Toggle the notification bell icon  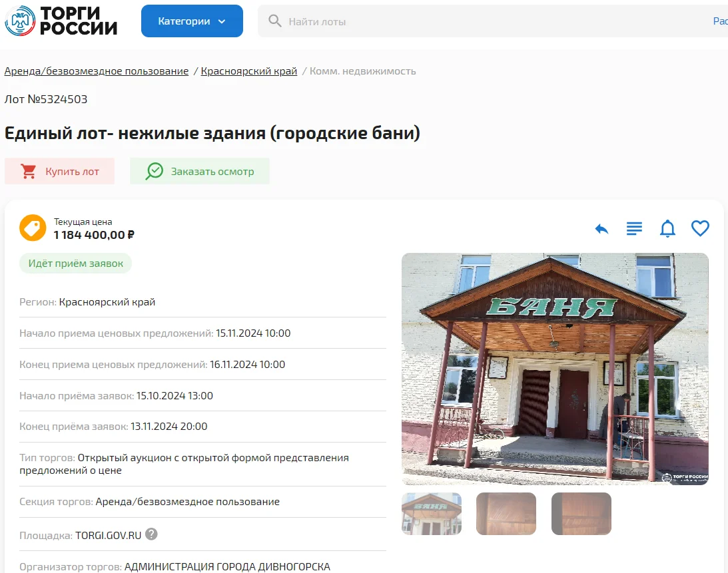667,229
